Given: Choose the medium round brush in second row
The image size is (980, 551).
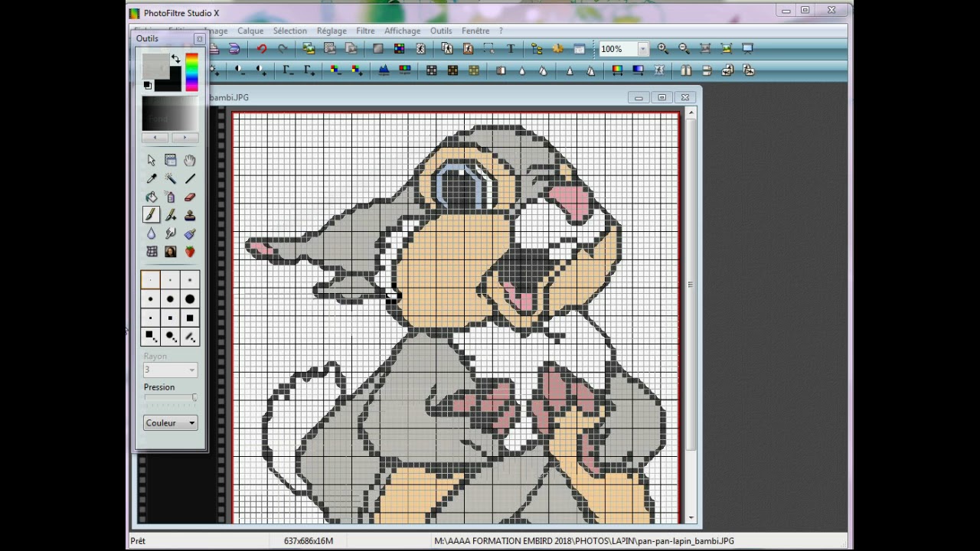Looking at the screenshot, I should 170,299.
